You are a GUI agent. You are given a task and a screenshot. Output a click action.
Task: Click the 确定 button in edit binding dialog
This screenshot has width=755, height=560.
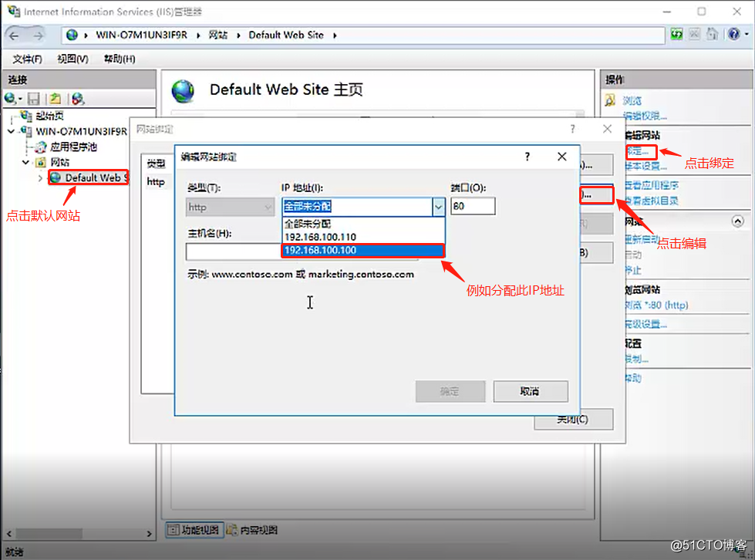pyautogui.click(x=450, y=392)
